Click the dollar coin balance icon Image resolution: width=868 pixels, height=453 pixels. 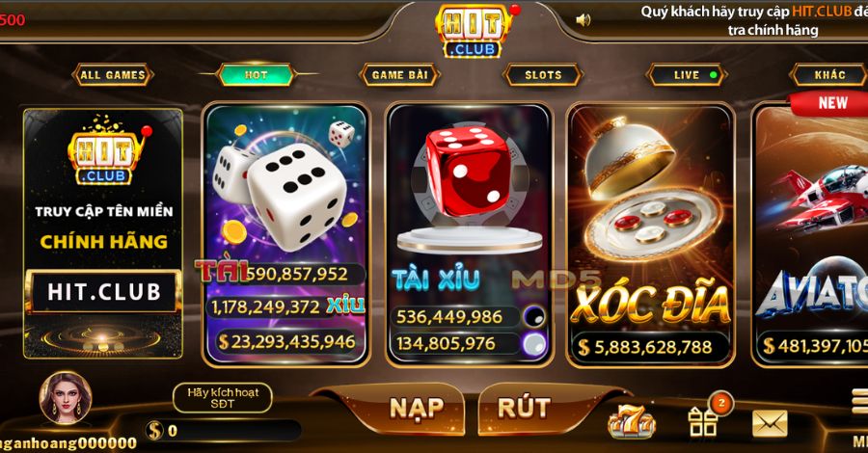pyautogui.click(x=155, y=430)
